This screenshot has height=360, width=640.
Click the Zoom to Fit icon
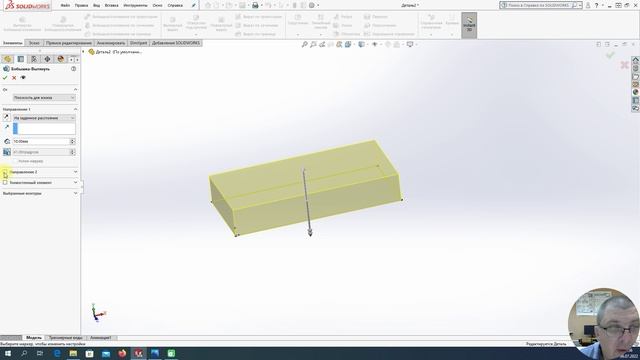[x=304, y=44]
